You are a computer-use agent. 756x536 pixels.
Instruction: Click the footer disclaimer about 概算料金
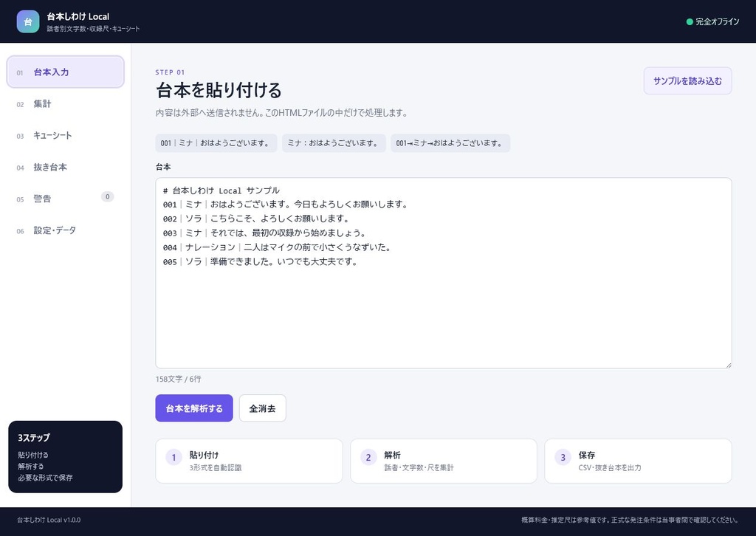[x=630, y=520]
